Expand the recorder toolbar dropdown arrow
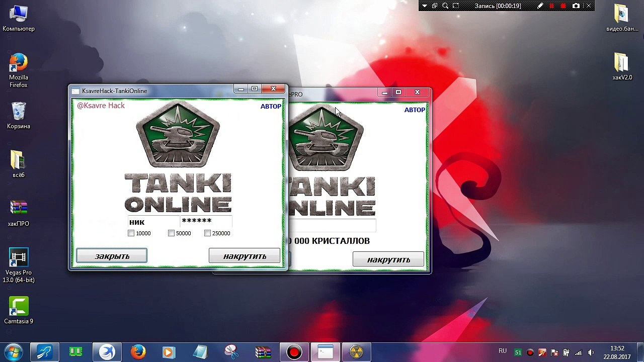This screenshot has height=362, width=644. pos(424,6)
